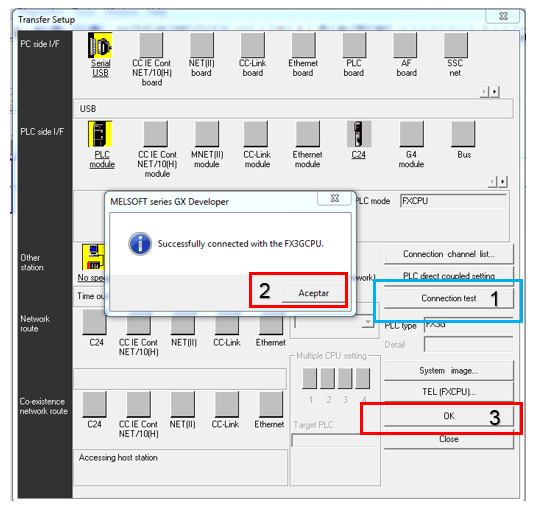Select the Ethernet board icon

coord(304,45)
